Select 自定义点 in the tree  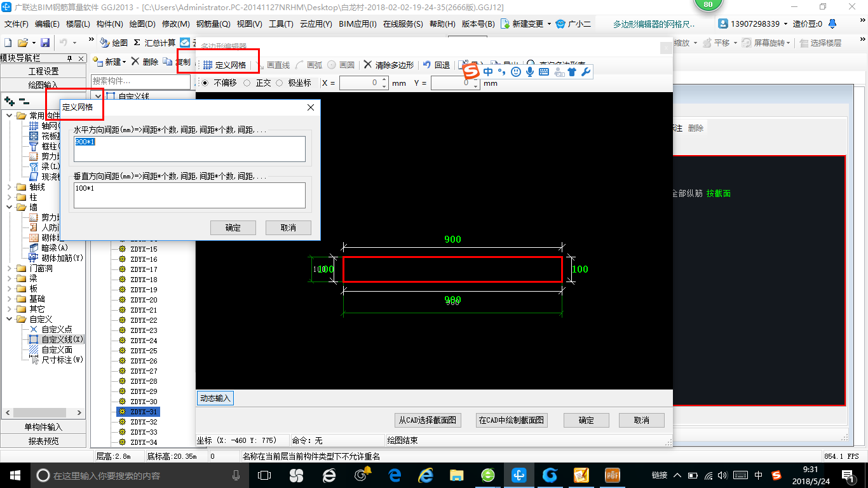(57, 329)
